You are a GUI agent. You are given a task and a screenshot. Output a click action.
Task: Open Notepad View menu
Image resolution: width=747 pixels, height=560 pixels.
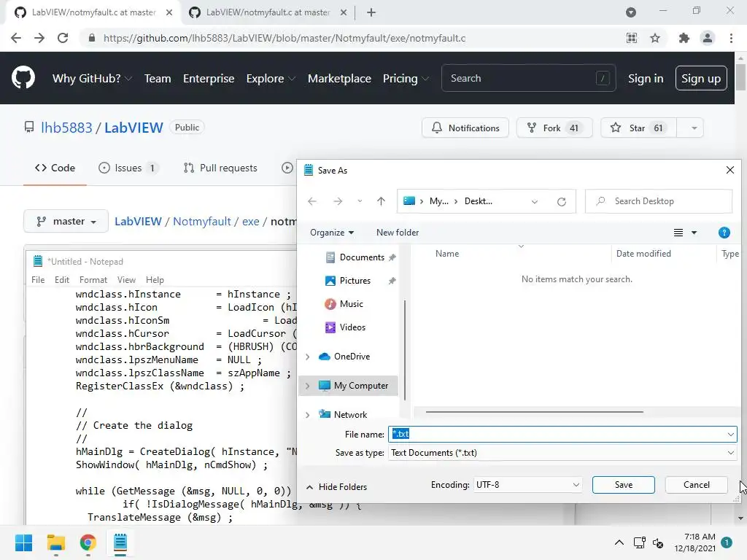[126, 280]
